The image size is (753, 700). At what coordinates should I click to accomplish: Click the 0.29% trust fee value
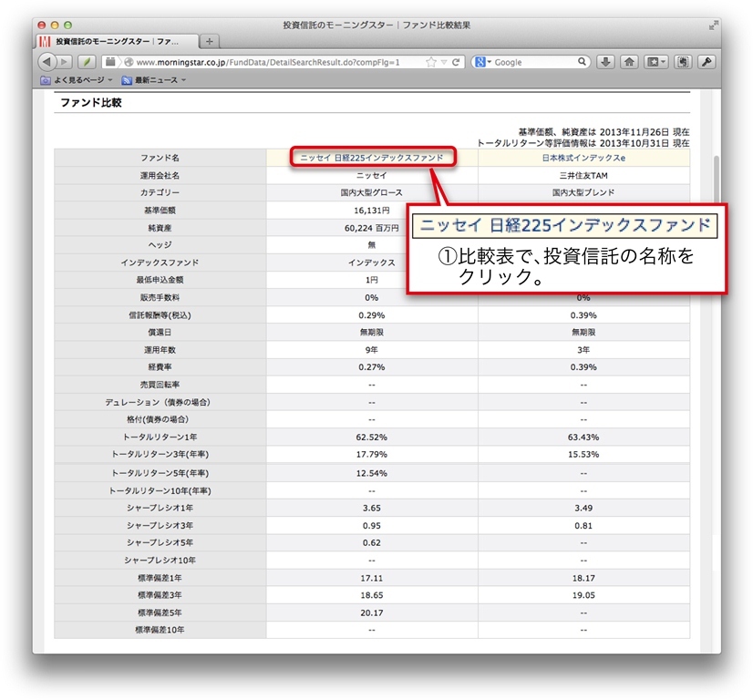tap(372, 315)
